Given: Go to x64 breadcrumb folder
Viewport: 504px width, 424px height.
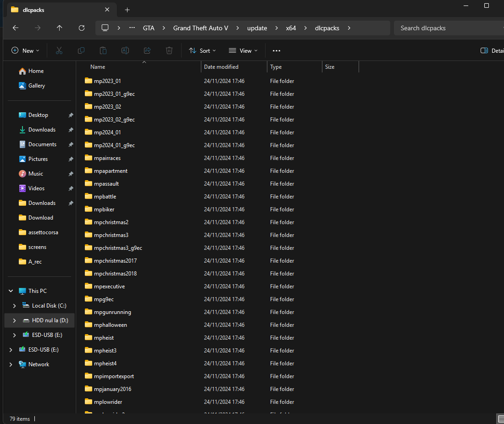Looking at the screenshot, I should coord(291,28).
